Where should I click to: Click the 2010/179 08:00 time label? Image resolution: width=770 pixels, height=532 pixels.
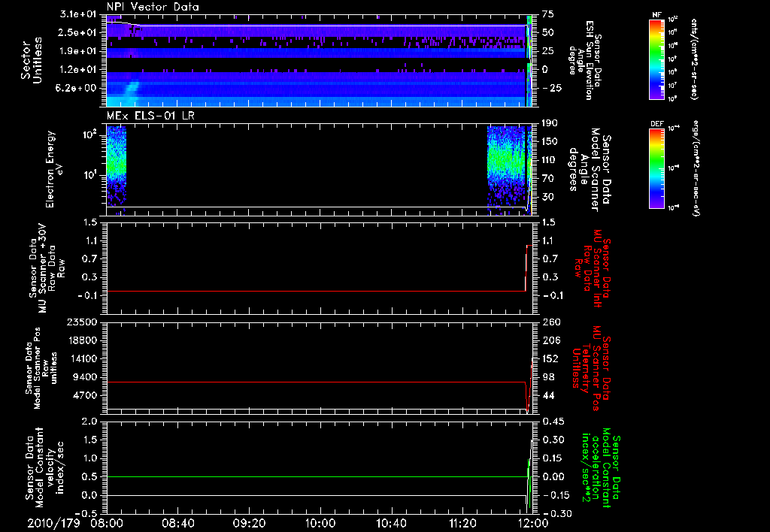tap(77, 523)
